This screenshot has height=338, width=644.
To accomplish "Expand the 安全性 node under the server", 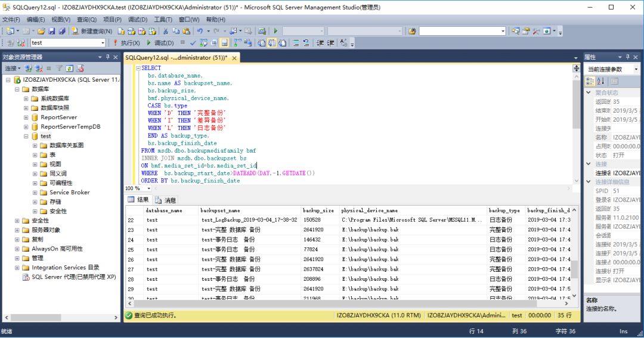I will coord(17,221).
